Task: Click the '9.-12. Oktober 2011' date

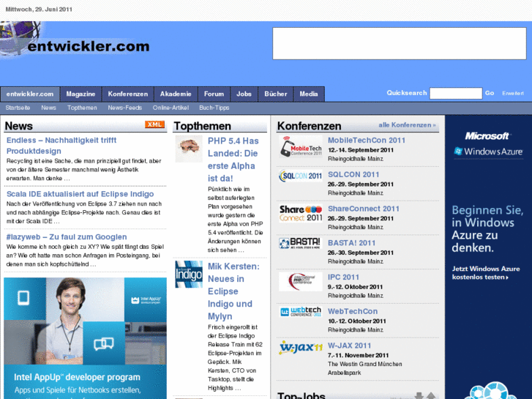Action: click(355, 287)
